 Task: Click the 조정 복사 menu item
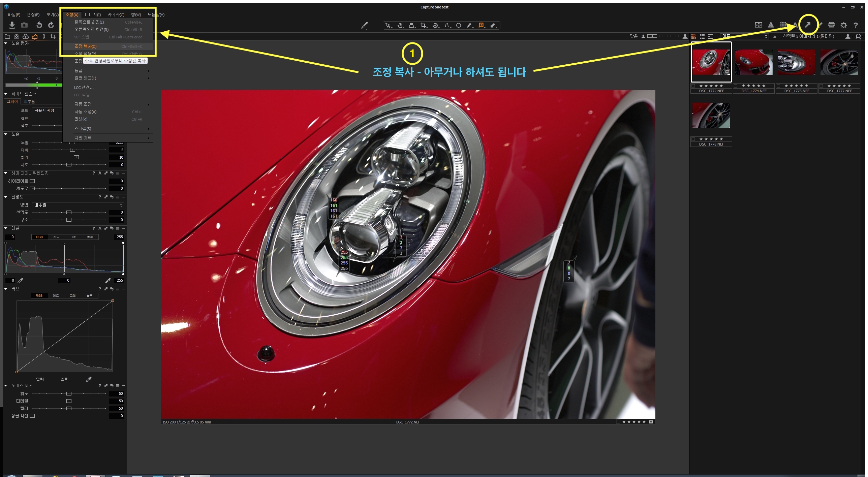86,46
